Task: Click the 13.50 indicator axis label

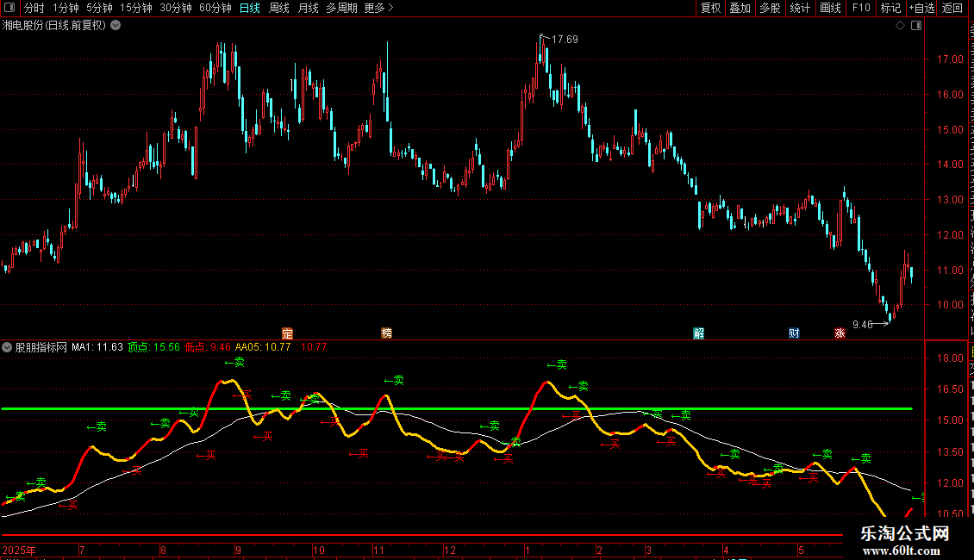Action: [x=950, y=452]
